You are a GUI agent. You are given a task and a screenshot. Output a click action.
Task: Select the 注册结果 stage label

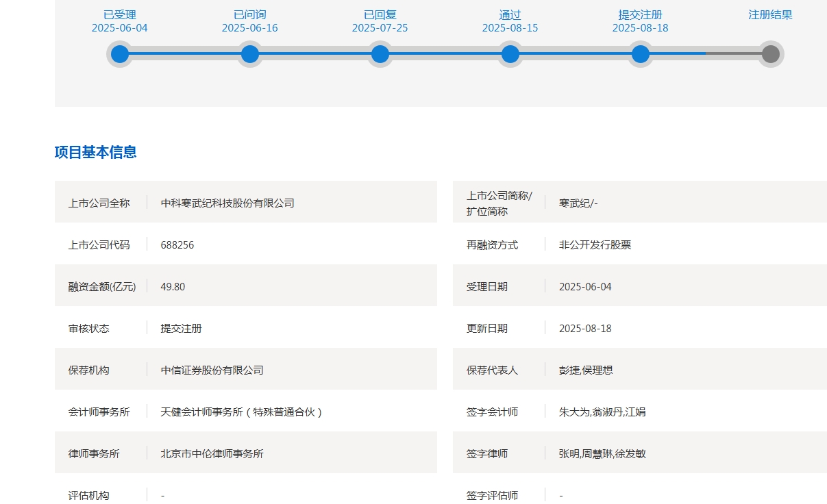click(771, 14)
